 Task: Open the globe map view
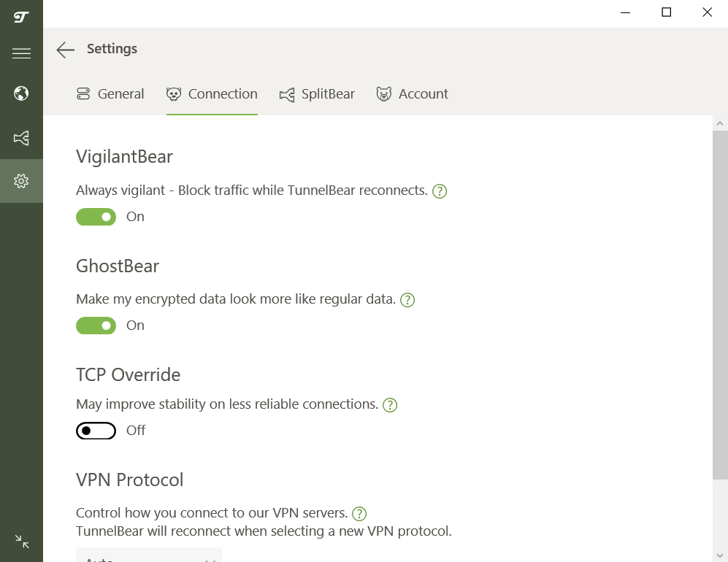pyautogui.click(x=21, y=93)
